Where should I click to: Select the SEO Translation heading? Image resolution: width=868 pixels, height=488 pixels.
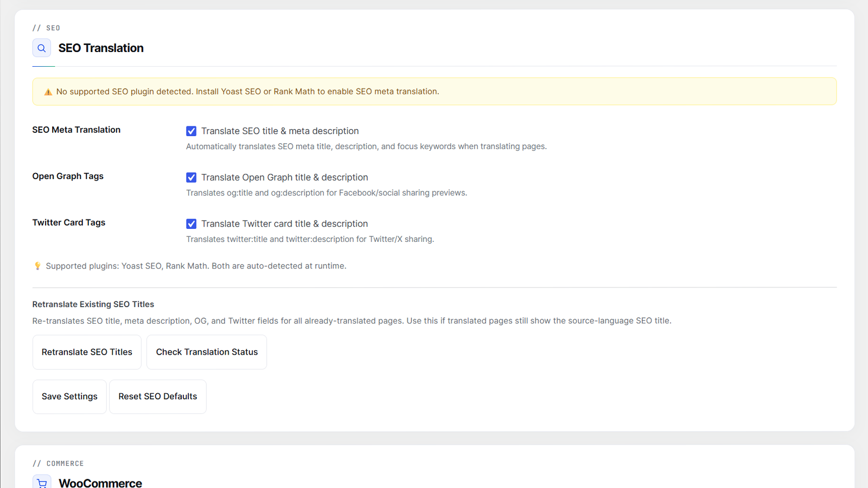(x=101, y=48)
